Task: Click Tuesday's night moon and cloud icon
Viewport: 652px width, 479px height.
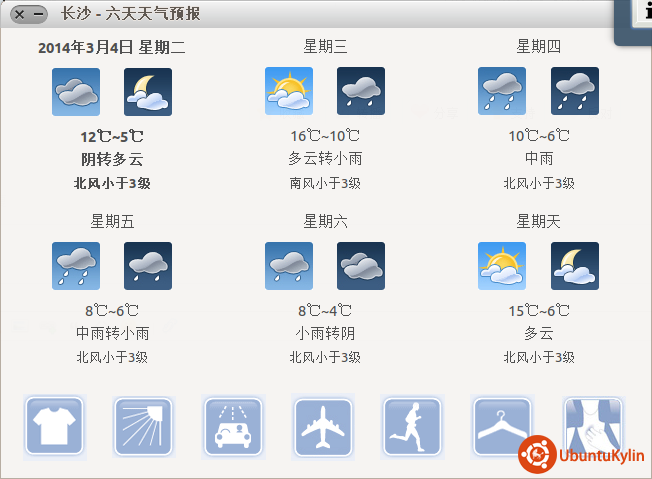Action: (x=148, y=92)
